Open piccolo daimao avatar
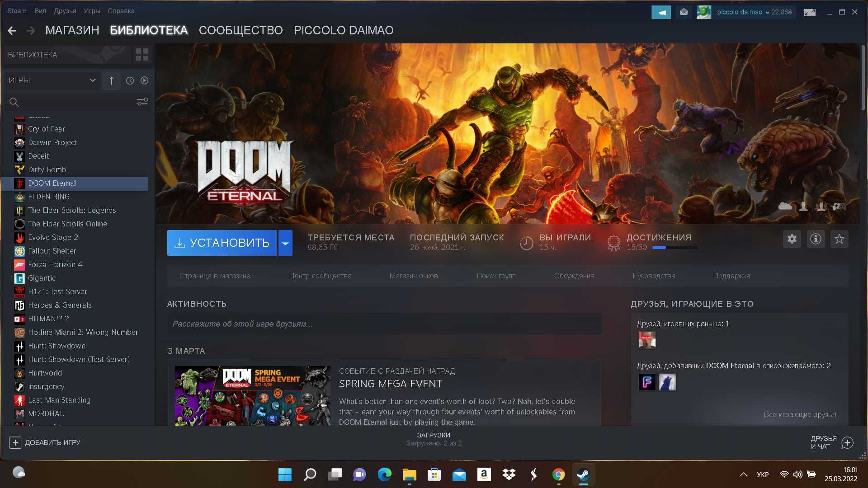The height and width of the screenshot is (488, 868). 703,12
